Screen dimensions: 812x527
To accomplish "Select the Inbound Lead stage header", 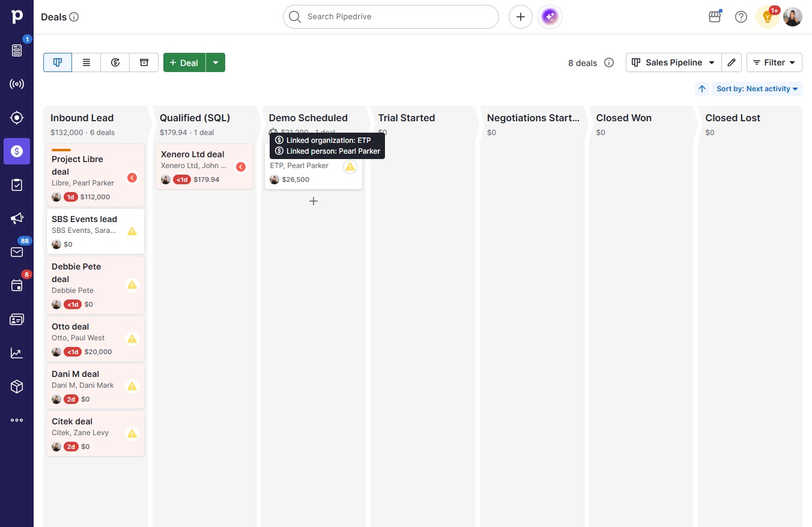I will (82, 118).
